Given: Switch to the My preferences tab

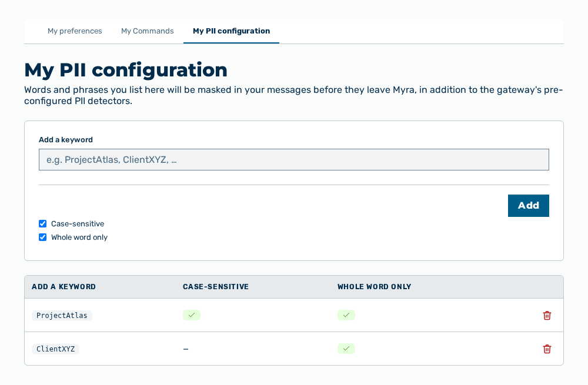Looking at the screenshot, I should click(75, 31).
